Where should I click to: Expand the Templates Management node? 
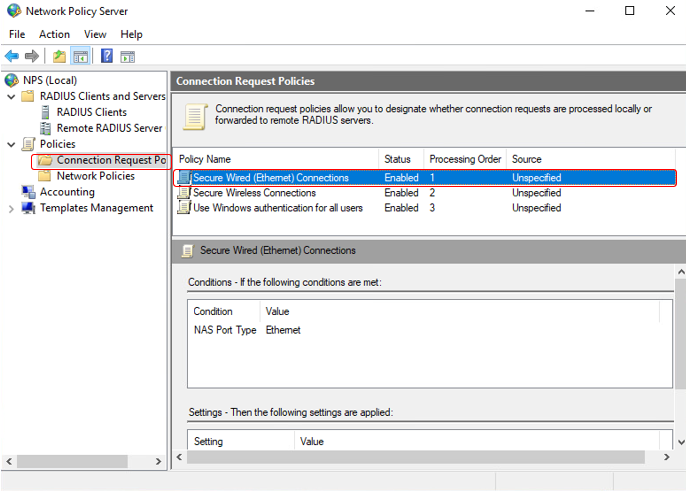pos(11,209)
